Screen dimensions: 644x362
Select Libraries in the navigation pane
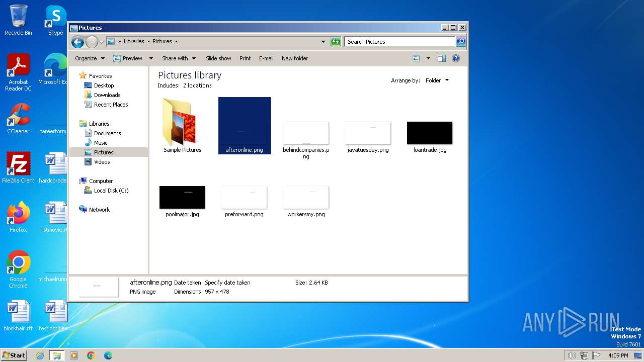coord(99,124)
